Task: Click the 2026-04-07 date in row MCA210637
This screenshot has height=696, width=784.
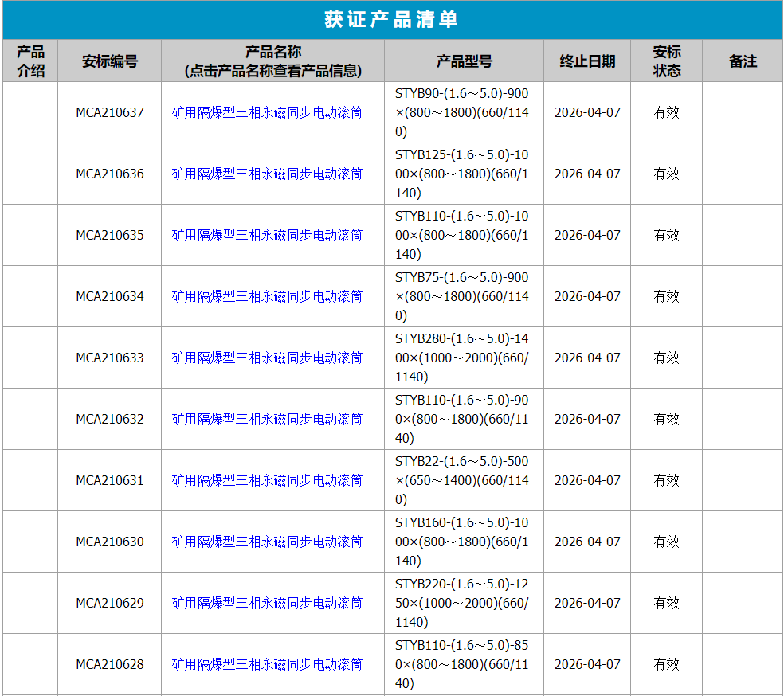Action: tap(587, 112)
